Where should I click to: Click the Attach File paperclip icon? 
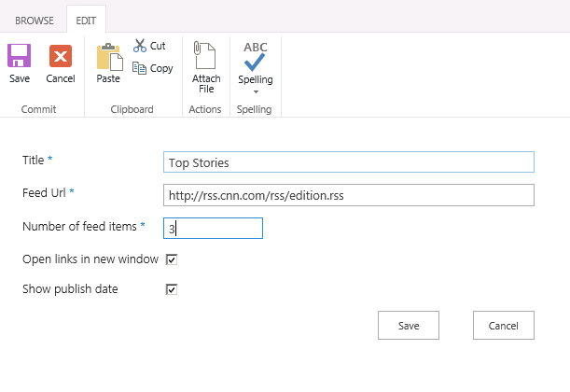click(204, 55)
